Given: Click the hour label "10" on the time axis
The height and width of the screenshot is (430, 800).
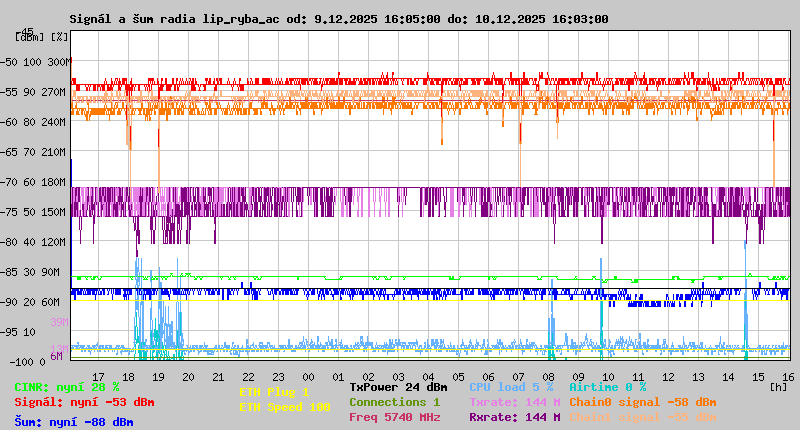Looking at the screenshot, I should 608,377.
